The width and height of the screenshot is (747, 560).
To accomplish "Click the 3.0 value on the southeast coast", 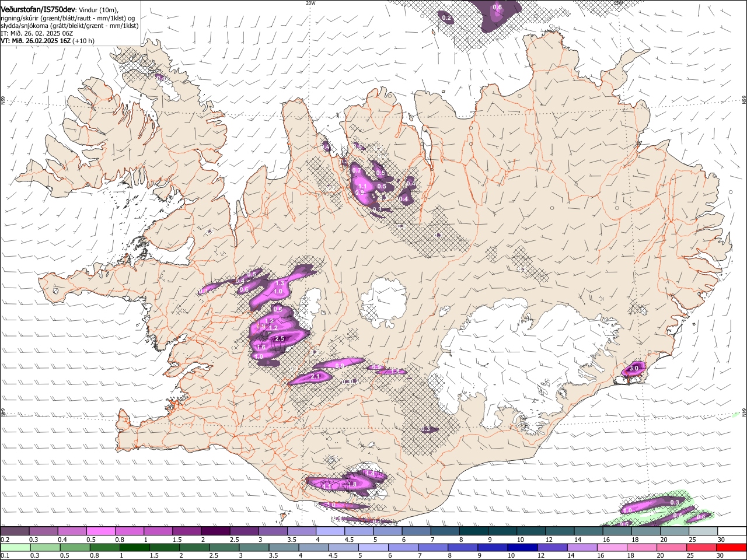I will click(x=633, y=368).
